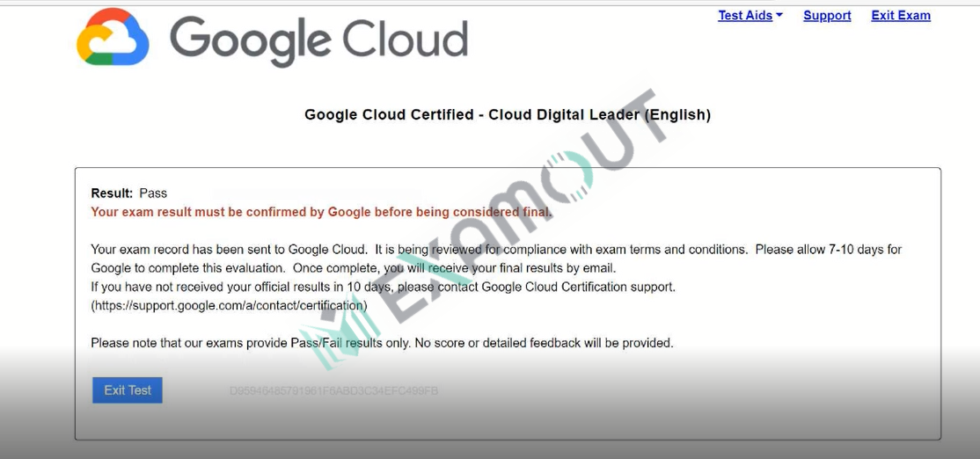Click the Google Cloud logo icon
The width and height of the screenshot is (980, 459).
click(x=113, y=37)
